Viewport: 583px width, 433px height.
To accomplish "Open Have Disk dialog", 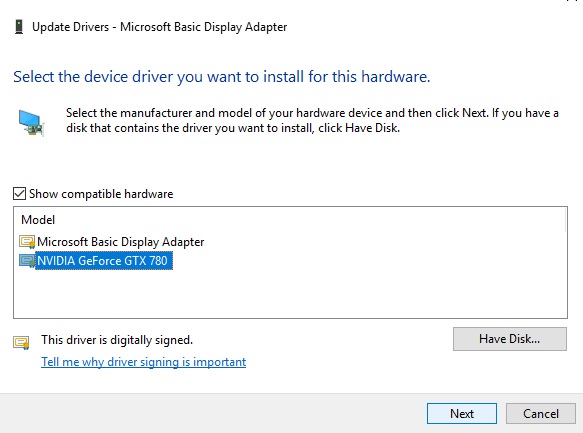I will (510, 339).
